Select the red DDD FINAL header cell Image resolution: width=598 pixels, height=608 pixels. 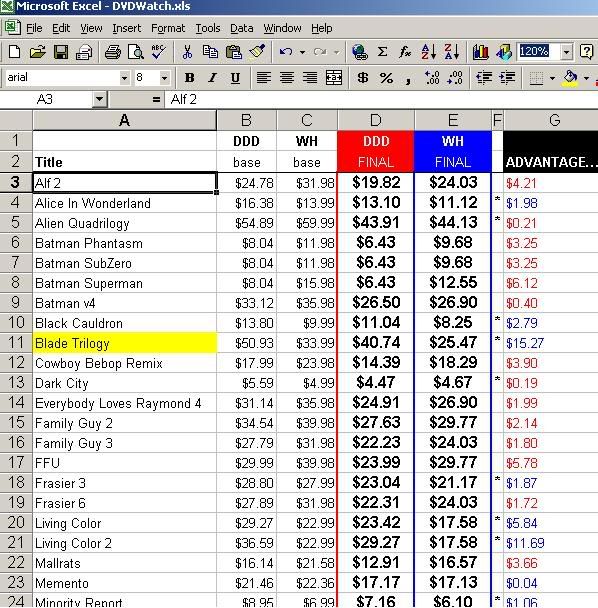pyautogui.click(x=376, y=151)
